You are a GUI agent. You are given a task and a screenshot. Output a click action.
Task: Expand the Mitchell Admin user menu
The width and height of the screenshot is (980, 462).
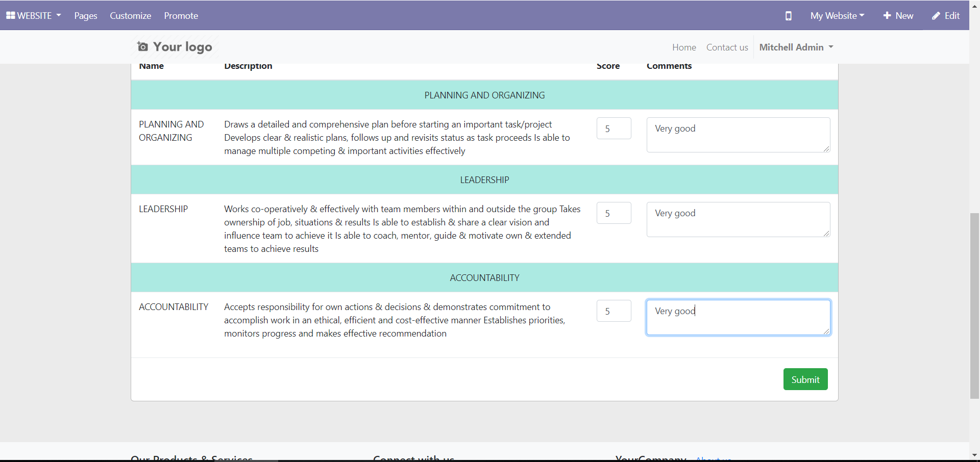click(x=796, y=47)
